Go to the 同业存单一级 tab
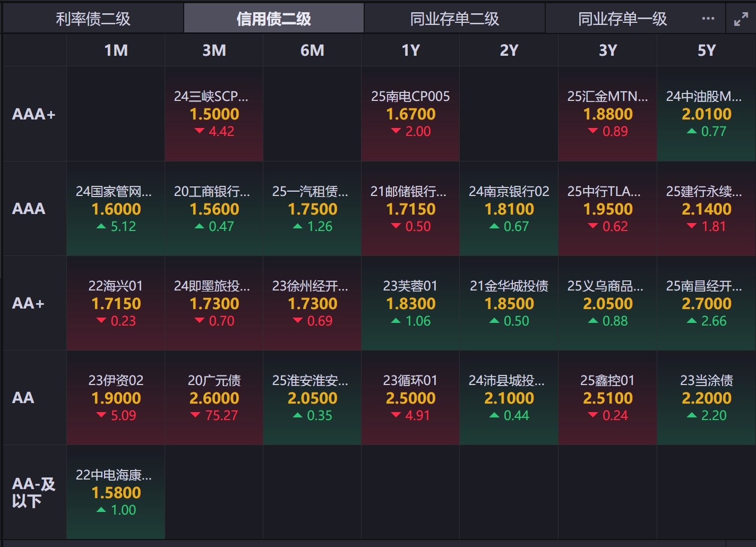The image size is (756, 547). [x=622, y=19]
